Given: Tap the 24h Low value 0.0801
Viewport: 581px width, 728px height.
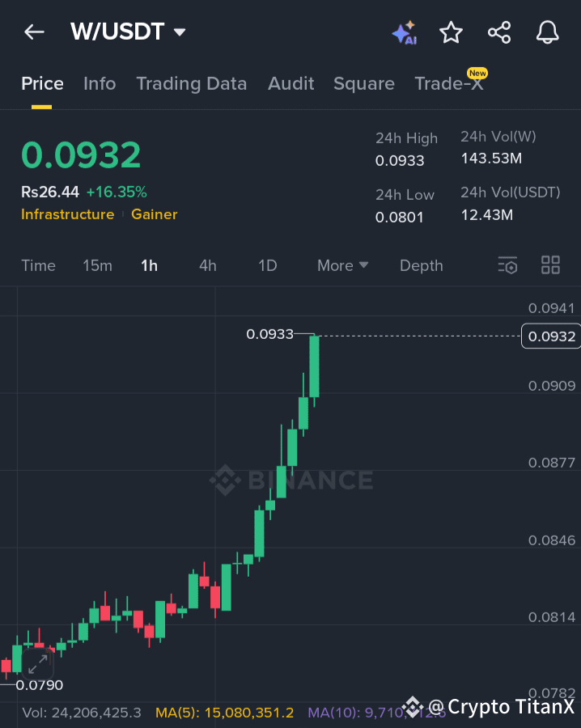Looking at the screenshot, I should click(400, 218).
